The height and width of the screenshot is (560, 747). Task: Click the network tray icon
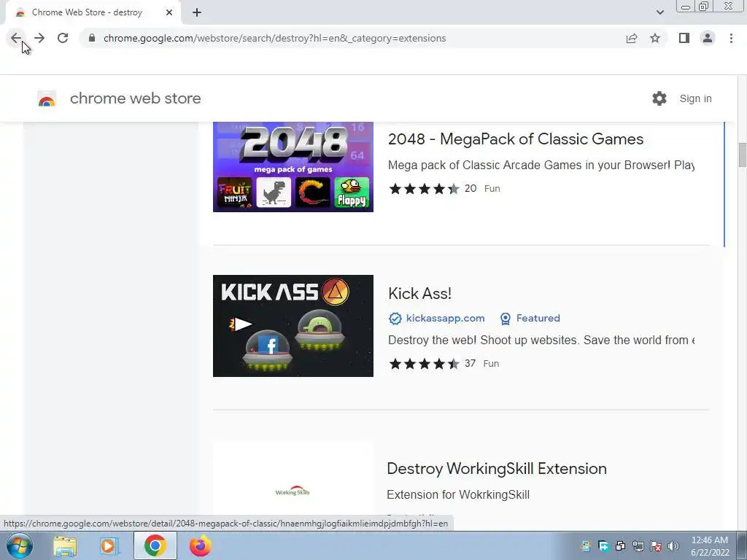pyautogui.click(x=638, y=546)
